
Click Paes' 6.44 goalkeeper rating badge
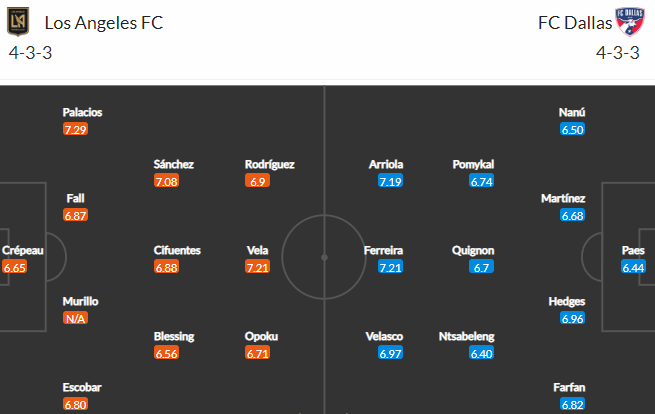pyautogui.click(x=633, y=267)
